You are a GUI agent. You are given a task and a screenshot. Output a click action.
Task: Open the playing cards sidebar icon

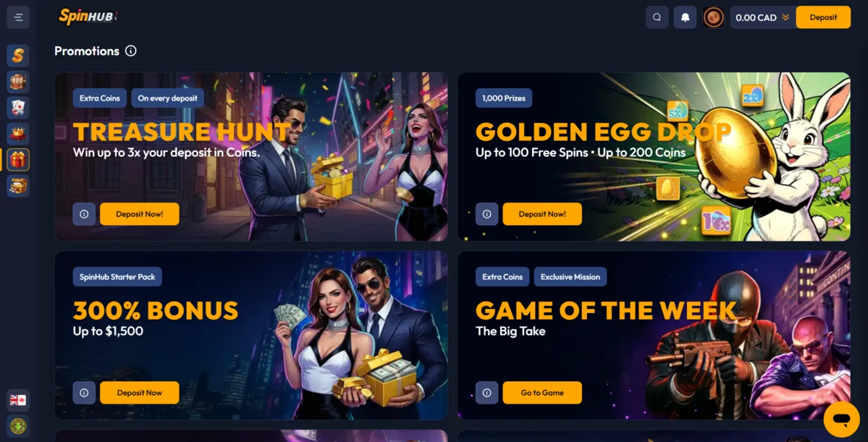click(18, 107)
